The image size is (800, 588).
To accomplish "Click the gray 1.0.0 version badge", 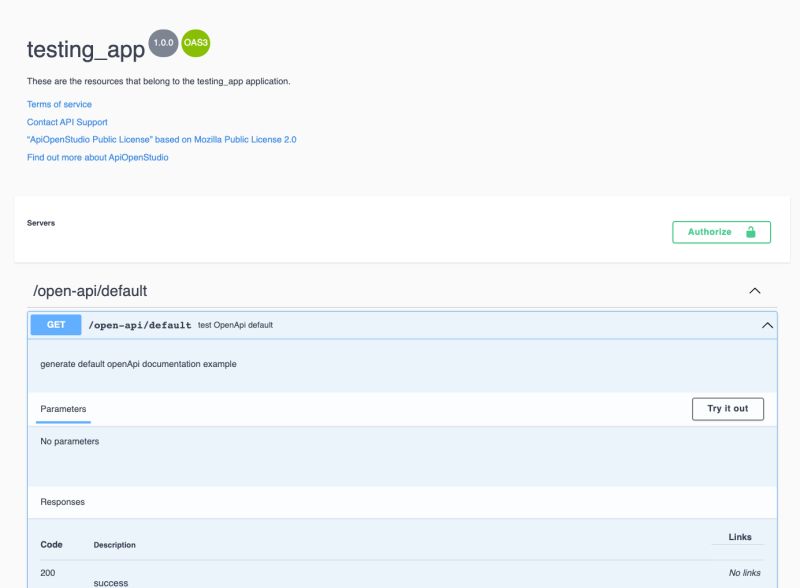I will coord(162,42).
